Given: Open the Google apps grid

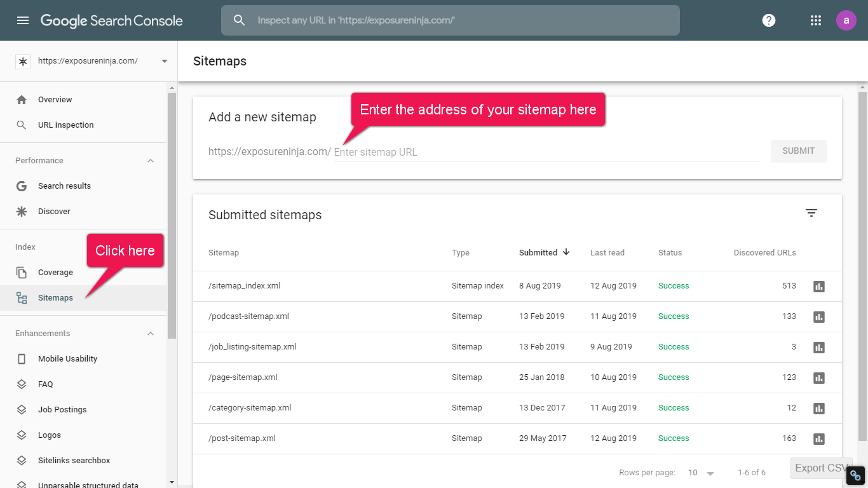Looking at the screenshot, I should click(x=816, y=20).
